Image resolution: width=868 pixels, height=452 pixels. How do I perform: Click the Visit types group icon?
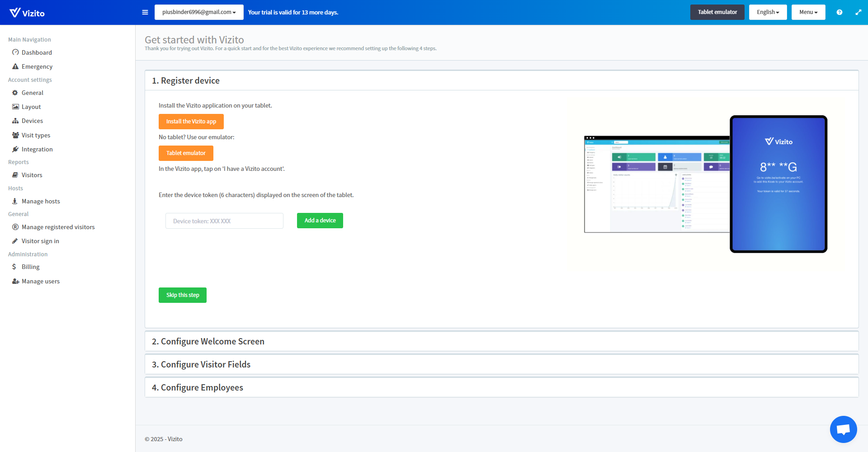point(15,135)
